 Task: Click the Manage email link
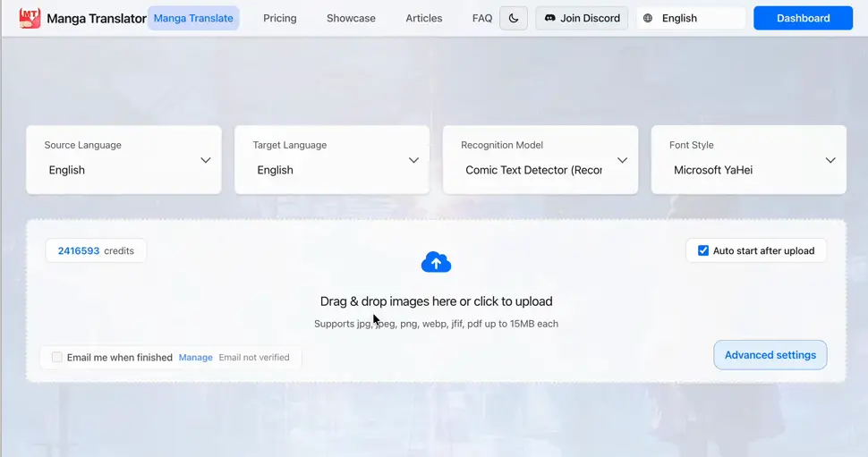pyautogui.click(x=195, y=358)
